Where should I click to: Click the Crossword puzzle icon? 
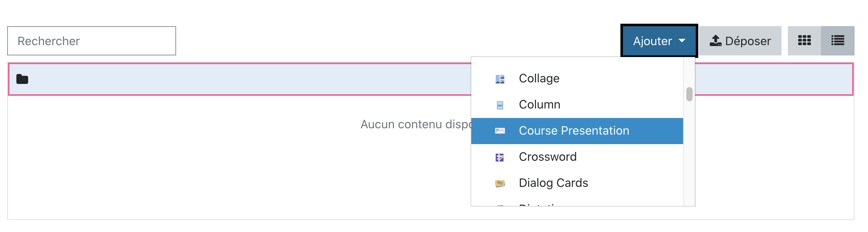(x=500, y=158)
